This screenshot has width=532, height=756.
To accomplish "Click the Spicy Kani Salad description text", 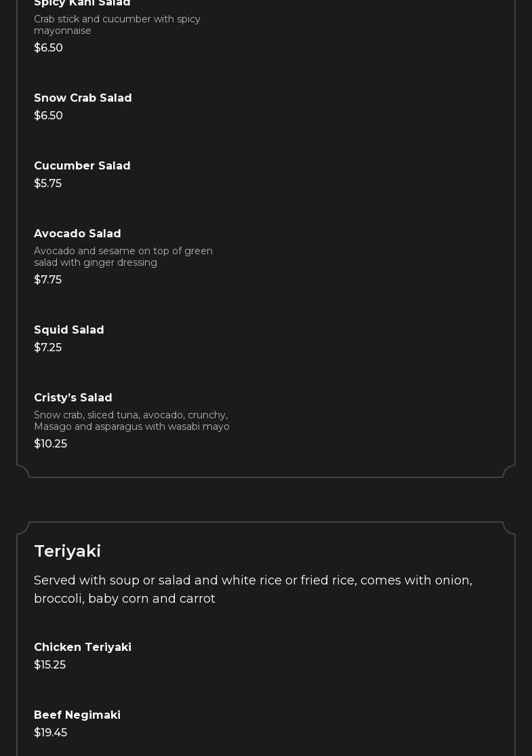I will tap(117, 25).
